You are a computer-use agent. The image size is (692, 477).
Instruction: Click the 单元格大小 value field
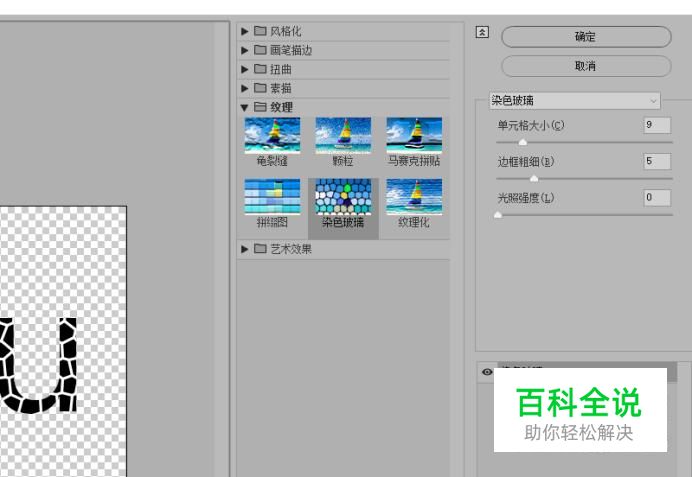[x=657, y=125]
